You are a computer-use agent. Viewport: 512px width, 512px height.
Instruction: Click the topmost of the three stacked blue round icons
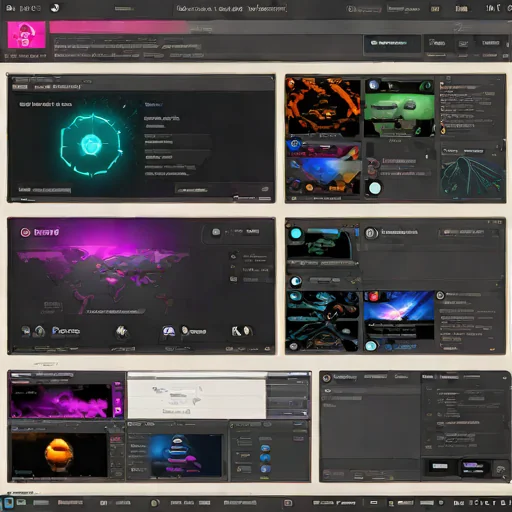click(265, 448)
